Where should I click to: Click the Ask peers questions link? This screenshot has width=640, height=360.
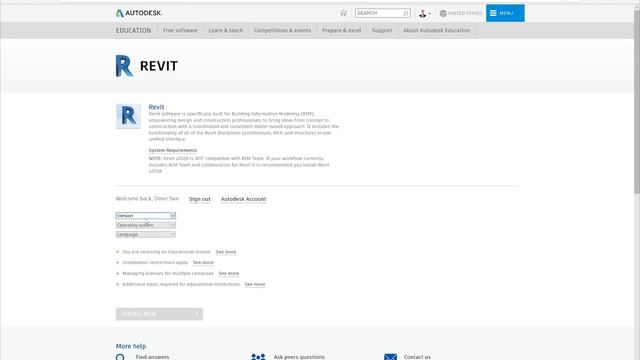pyautogui.click(x=299, y=357)
